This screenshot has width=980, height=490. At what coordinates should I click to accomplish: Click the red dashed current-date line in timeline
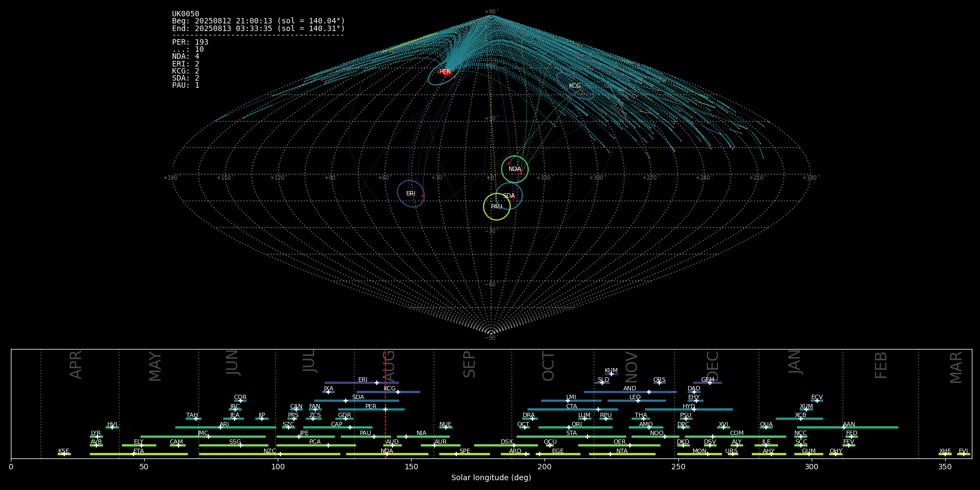tap(385, 403)
